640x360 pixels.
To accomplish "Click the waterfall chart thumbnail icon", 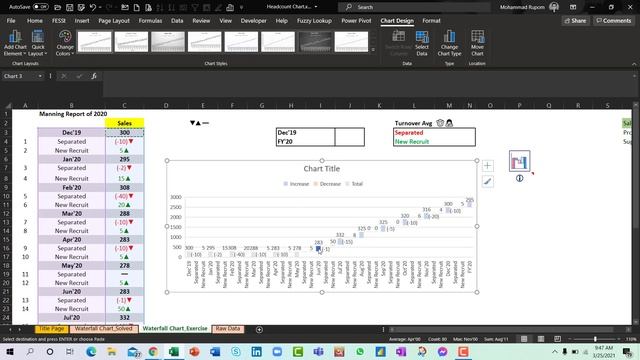I will click(519, 161).
